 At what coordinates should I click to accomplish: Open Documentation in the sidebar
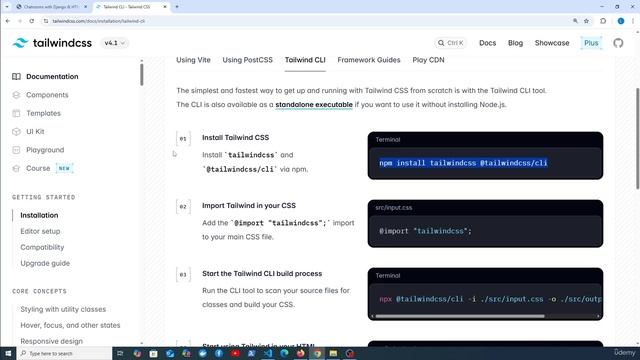pyautogui.click(x=52, y=76)
